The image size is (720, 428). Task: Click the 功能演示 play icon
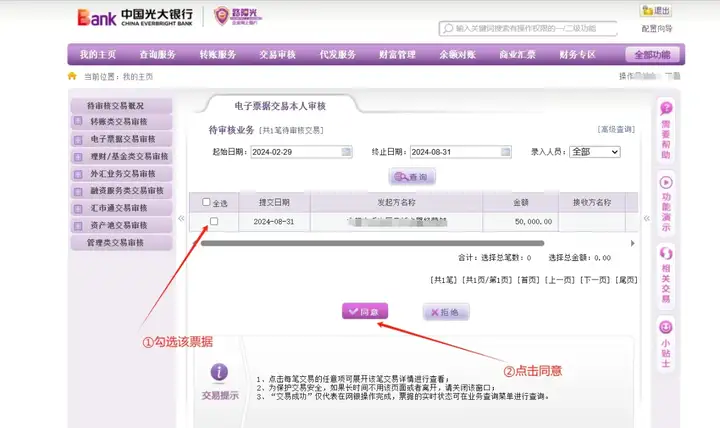click(666, 182)
